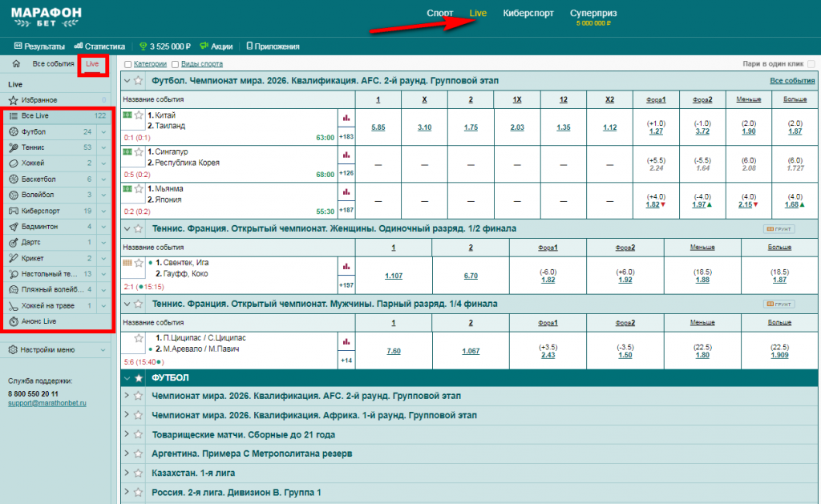Click the Cricket icon in sidebar
821x504 pixels.
pos(14,258)
